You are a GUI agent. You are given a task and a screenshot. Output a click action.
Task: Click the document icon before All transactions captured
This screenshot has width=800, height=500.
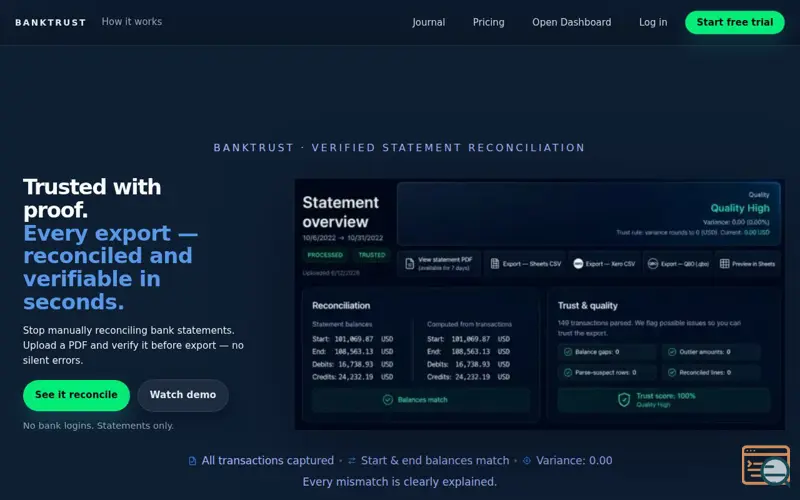click(192, 461)
